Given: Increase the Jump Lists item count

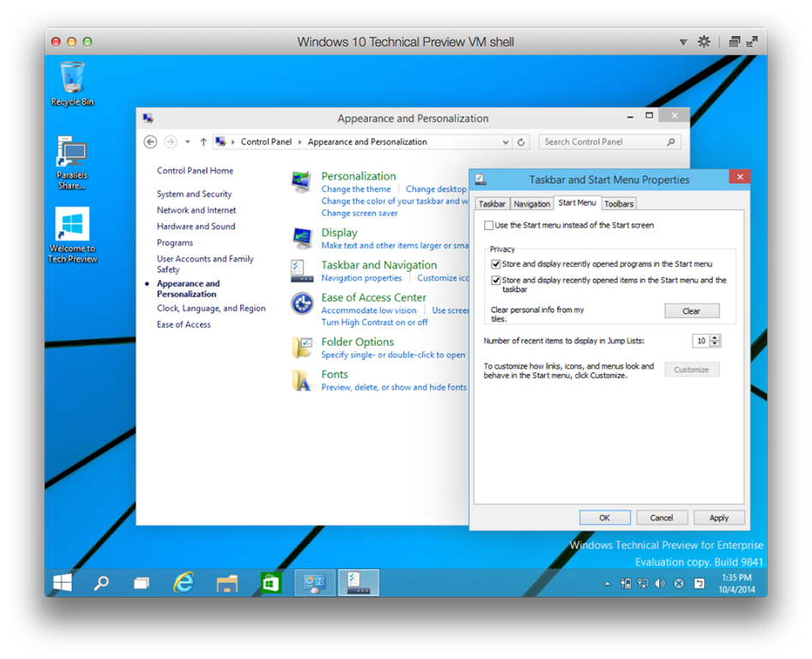Looking at the screenshot, I should pyautogui.click(x=715, y=337).
